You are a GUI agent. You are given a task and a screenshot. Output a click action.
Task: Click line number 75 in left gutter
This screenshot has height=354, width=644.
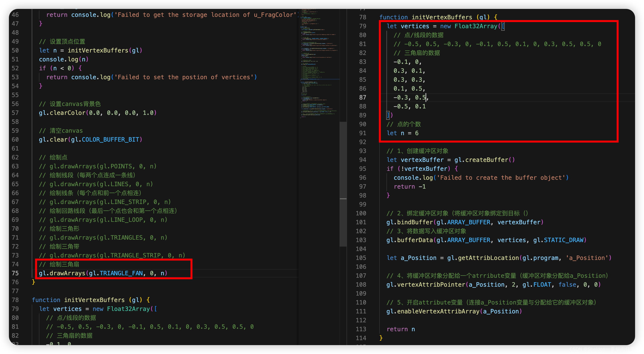tap(15, 273)
